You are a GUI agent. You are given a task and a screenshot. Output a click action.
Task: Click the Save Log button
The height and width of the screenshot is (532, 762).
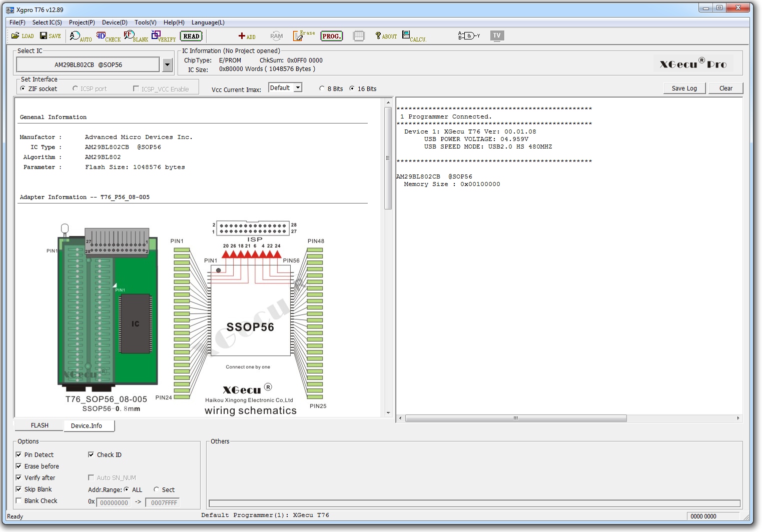(684, 88)
